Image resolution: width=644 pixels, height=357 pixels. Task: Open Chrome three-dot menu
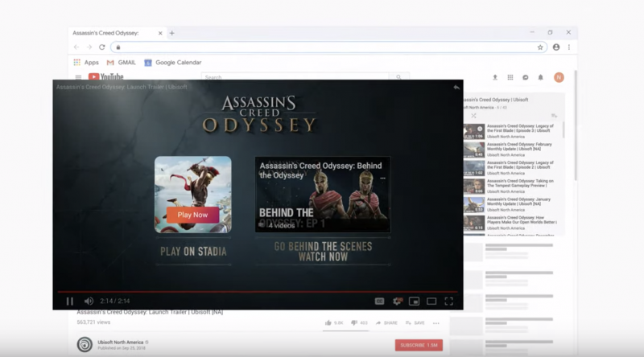click(x=569, y=47)
